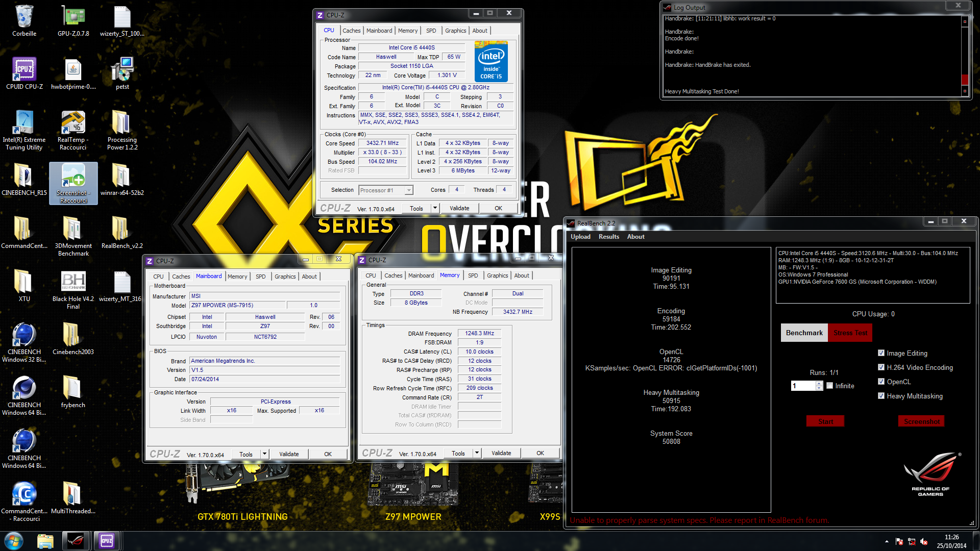Switch to RealBench ROG taskbar icon

76,541
